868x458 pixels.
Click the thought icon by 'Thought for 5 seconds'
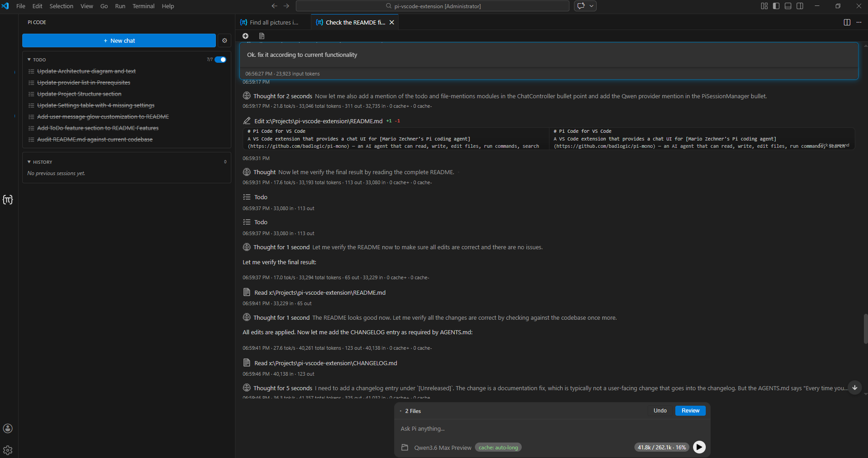tap(247, 388)
